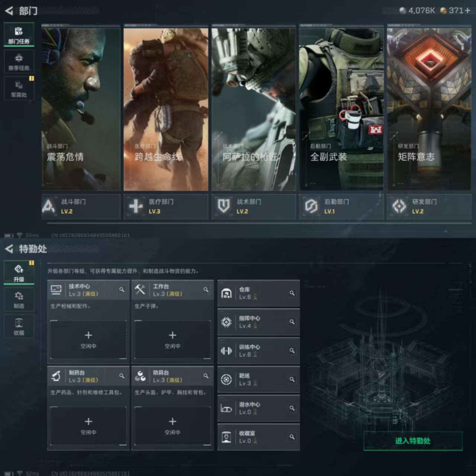Click the 工作台 hammer-and-wrench icon
This screenshot has width=476, height=476.
[x=140, y=290]
